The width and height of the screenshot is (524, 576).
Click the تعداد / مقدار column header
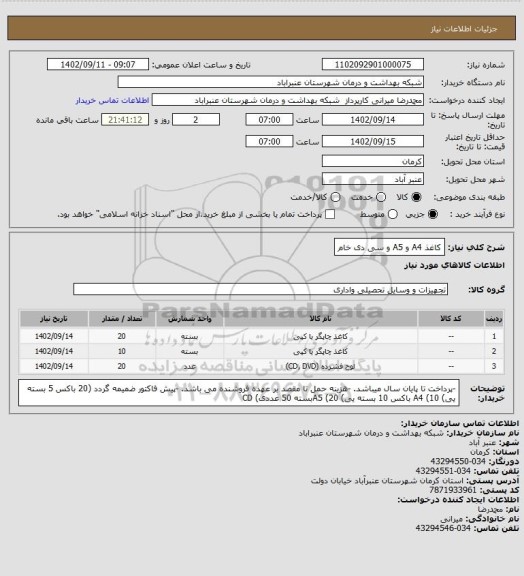122,318
